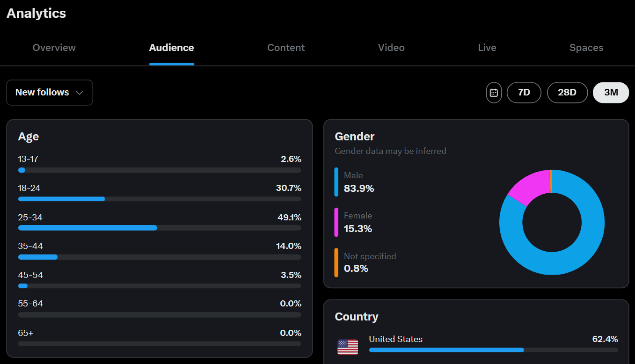
Task: Select the 7D time range
Action: (x=524, y=93)
